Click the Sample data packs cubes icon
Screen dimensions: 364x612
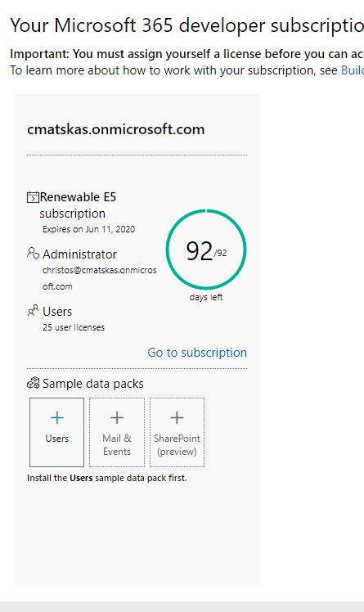tap(34, 383)
